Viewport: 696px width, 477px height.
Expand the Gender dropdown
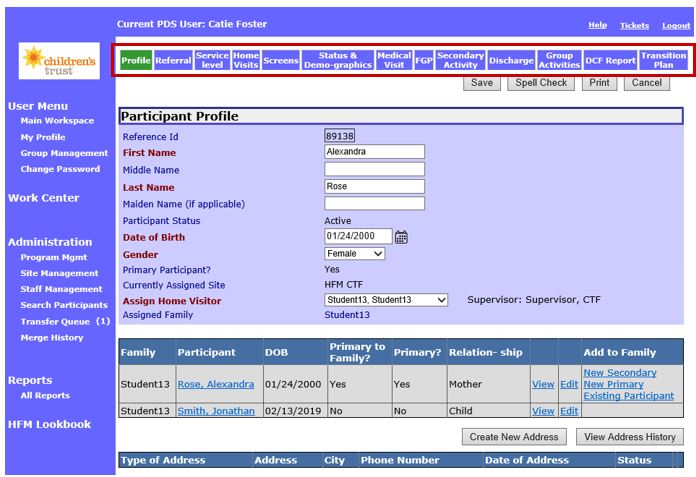tap(354, 254)
